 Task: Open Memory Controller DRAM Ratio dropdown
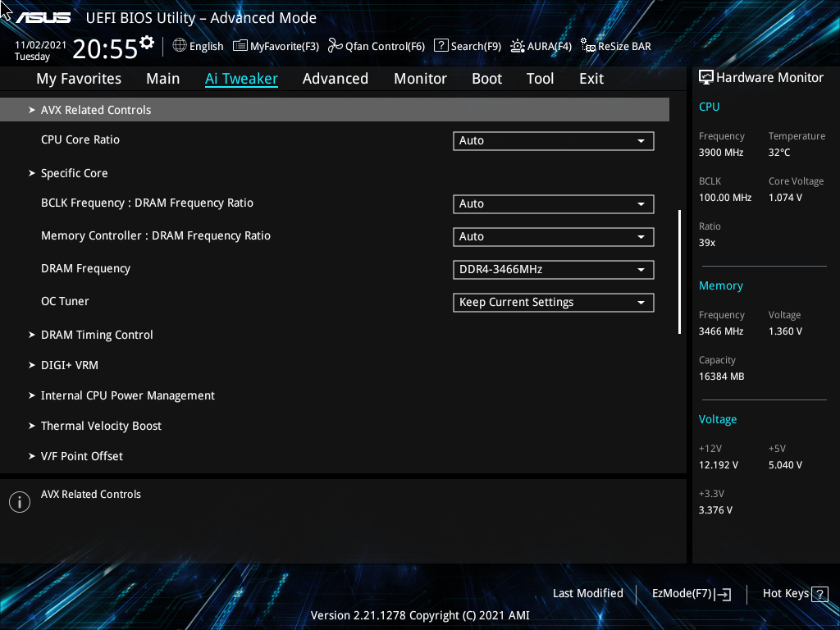pos(554,237)
